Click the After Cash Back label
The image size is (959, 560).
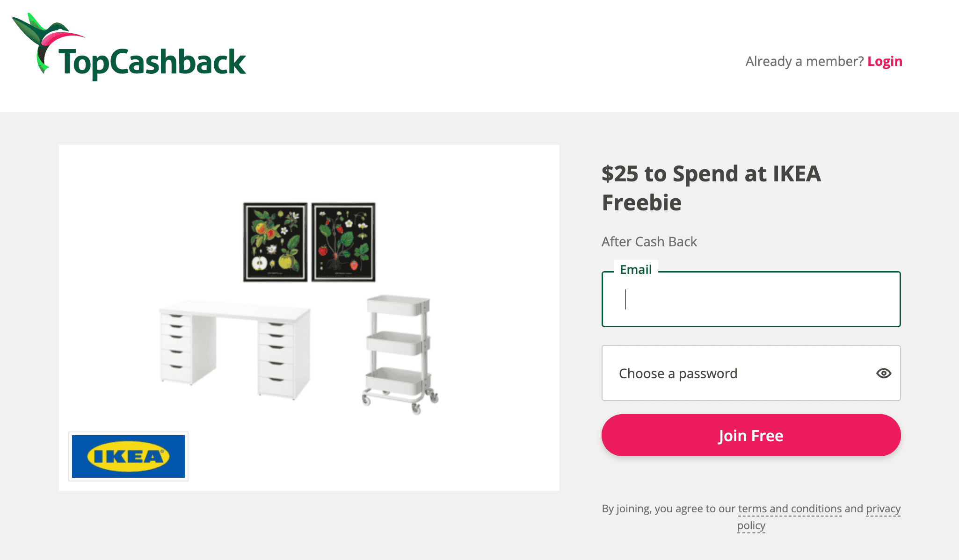click(x=649, y=242)
